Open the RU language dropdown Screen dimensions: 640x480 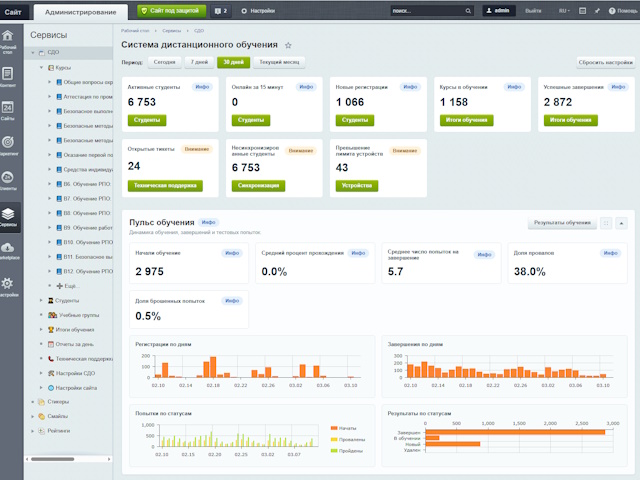564,11
